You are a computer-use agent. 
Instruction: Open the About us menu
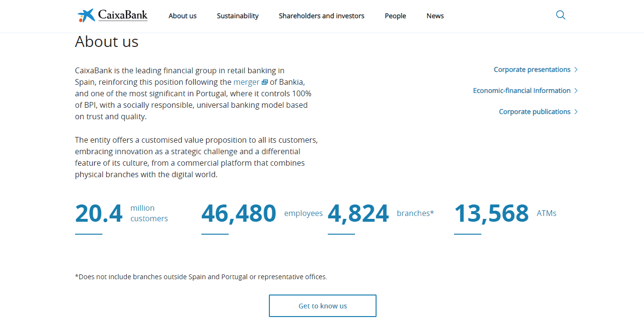[x=182, y=16]
